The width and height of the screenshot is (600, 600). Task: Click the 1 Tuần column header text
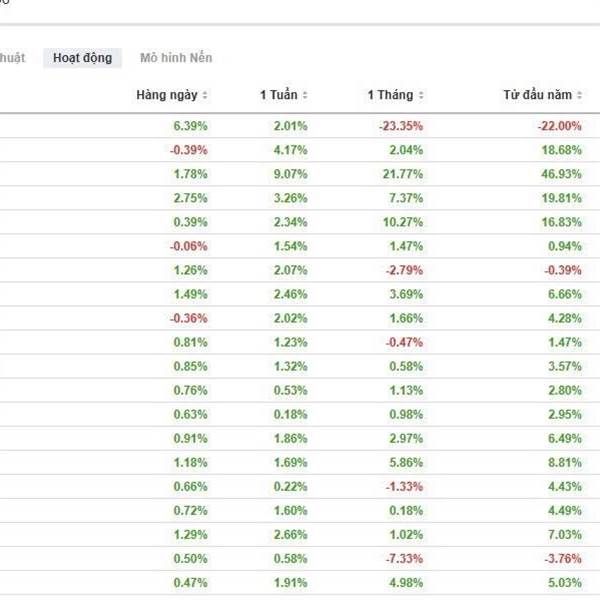click(278, 95)
